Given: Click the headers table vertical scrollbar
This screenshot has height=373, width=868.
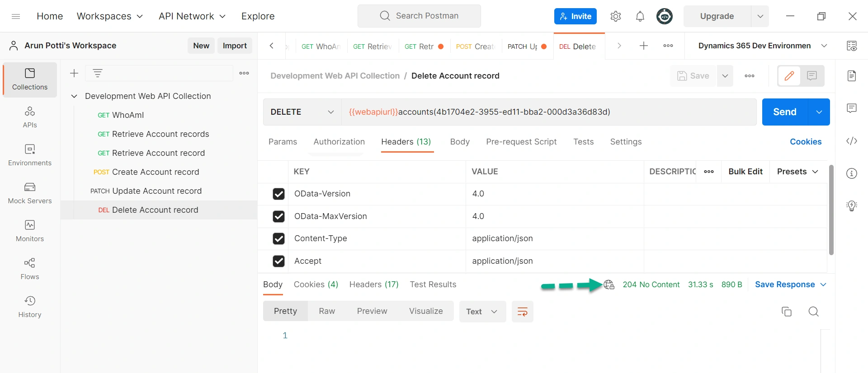Looking at the screenshot, I should tap(831, 210).
